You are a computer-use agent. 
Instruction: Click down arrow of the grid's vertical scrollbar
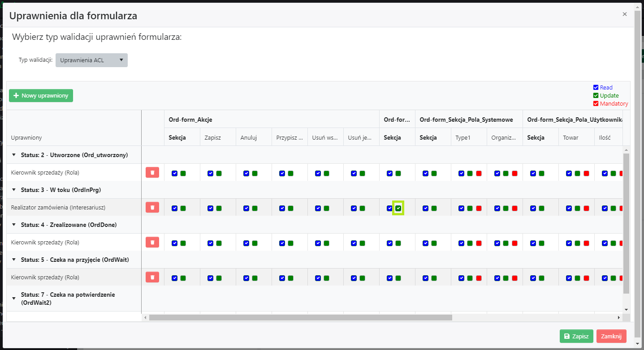[626, 309]
